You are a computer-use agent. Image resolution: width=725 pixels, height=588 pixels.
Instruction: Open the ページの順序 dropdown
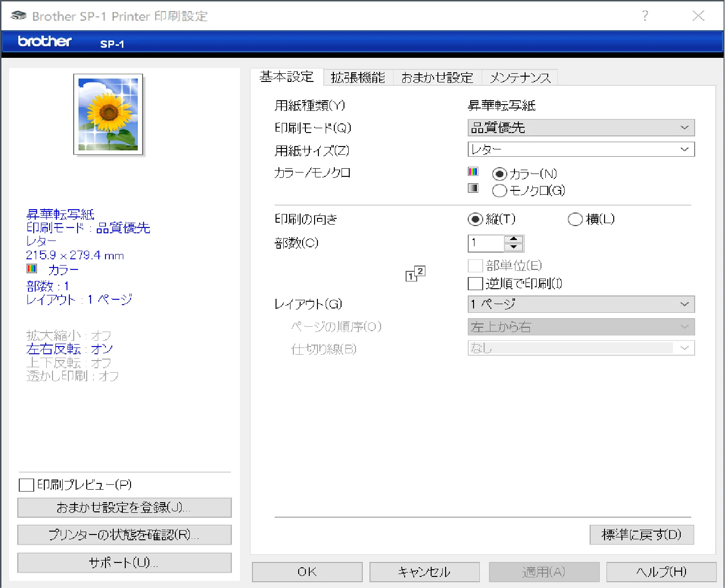(x=581, y=327)
